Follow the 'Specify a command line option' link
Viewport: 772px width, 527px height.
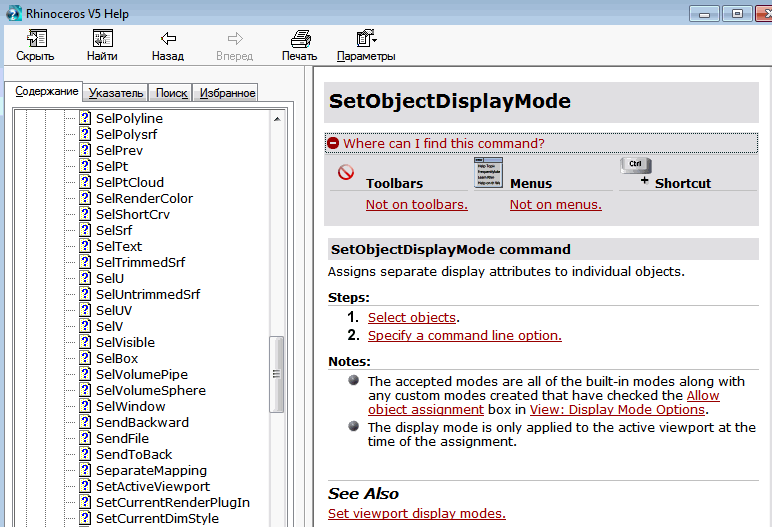click(x=464, y=336)
